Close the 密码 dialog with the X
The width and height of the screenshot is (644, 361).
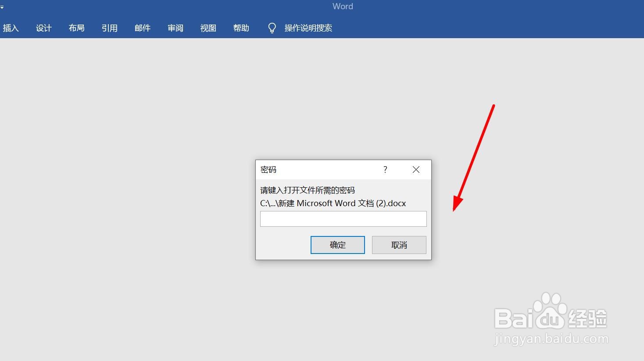(x=415, y=169)
